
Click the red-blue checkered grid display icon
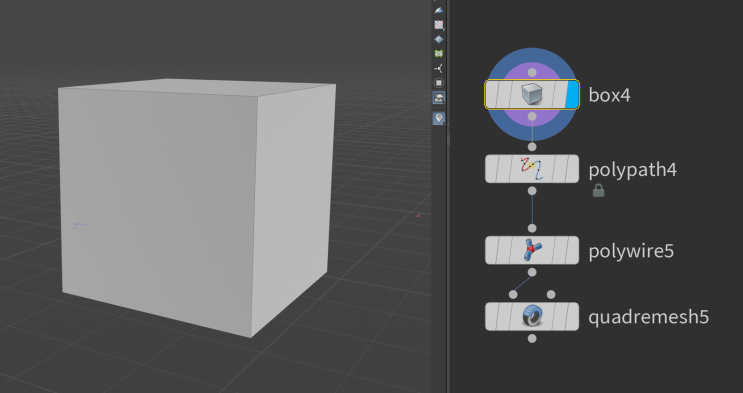439,25
